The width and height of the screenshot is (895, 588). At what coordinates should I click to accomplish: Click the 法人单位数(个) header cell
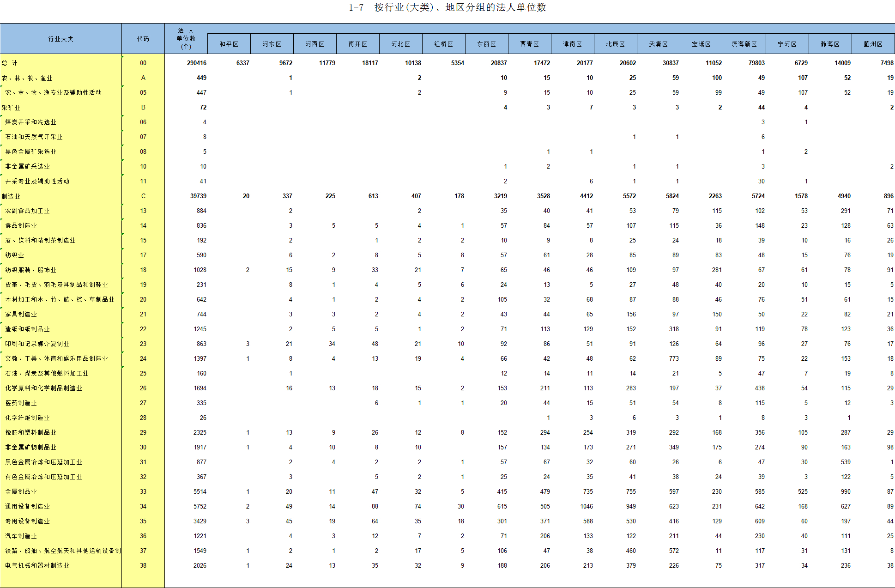point(186,39)
